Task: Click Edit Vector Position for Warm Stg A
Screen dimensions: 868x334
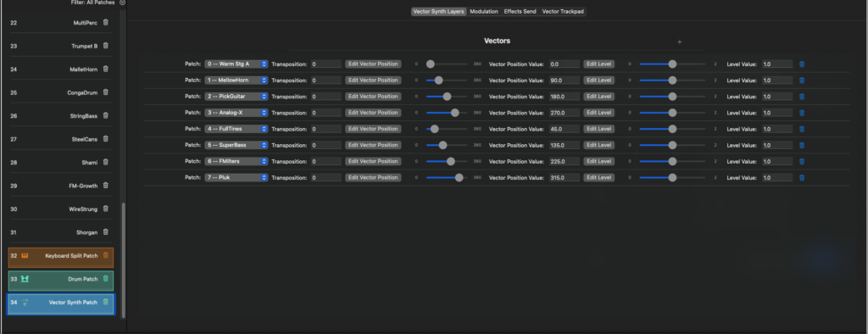Action: 373,64
